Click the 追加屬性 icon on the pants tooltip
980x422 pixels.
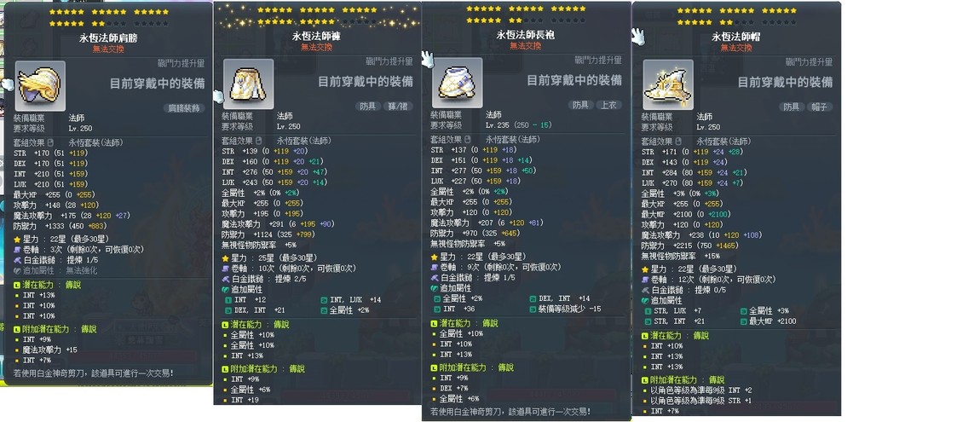coord(226,290)
